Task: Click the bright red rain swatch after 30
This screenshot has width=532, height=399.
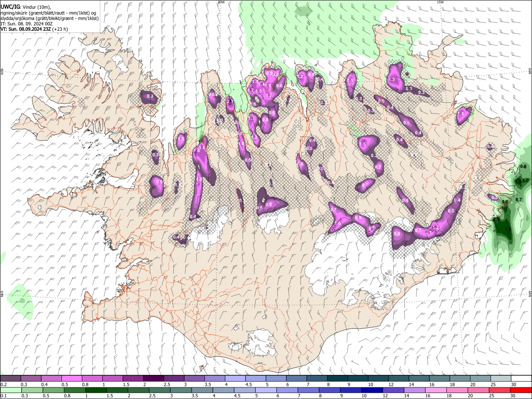Action: point(521,390)
